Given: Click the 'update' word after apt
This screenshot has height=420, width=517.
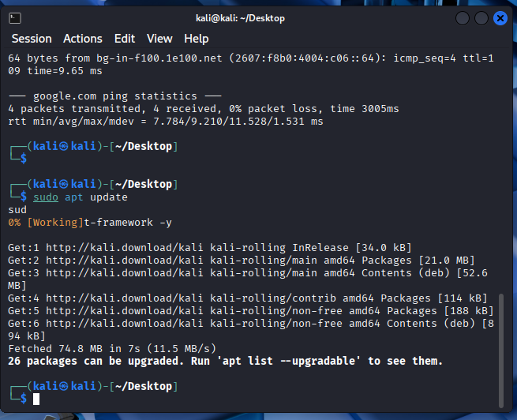Looking at the screenshot, I should coord(109,197).
